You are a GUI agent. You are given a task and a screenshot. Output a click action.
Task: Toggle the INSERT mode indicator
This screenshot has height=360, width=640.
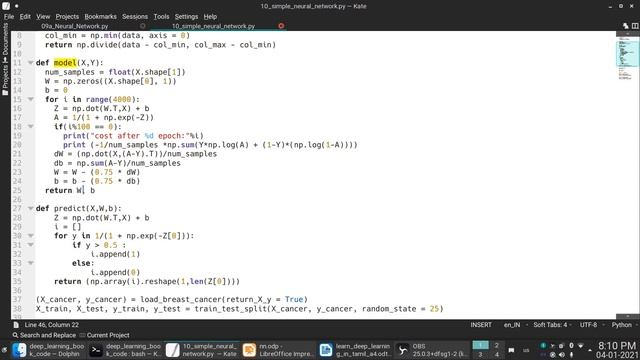coord(481,325)
